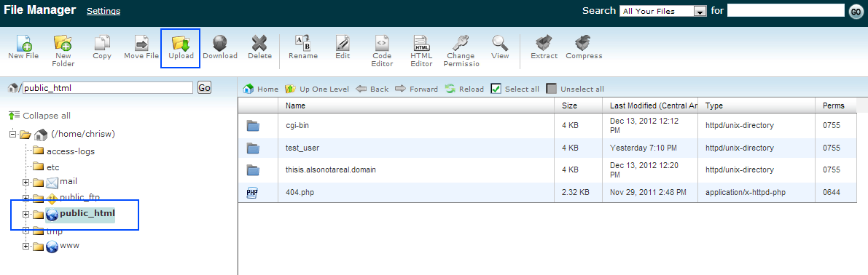Reload the file listing
The height and width of the screenshot is (275, 868).
coord(464,89)
